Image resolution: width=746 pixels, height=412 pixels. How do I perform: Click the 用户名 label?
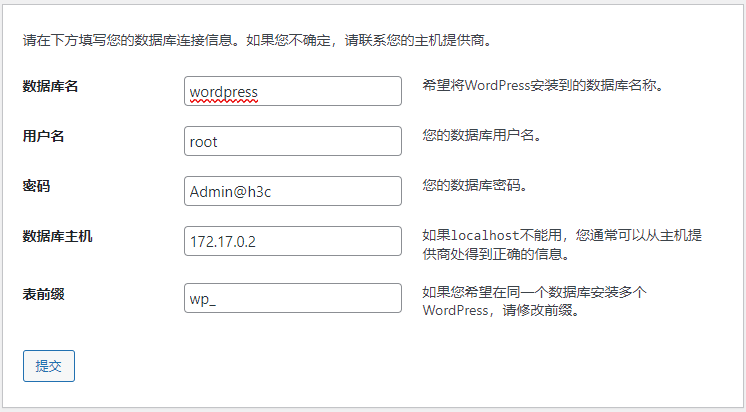(x=43, y=136)
